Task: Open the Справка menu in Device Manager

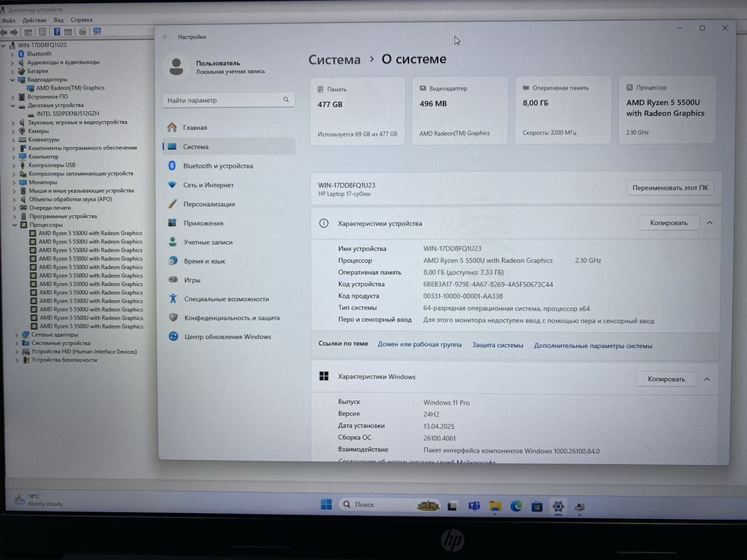Action: (81, 20)
